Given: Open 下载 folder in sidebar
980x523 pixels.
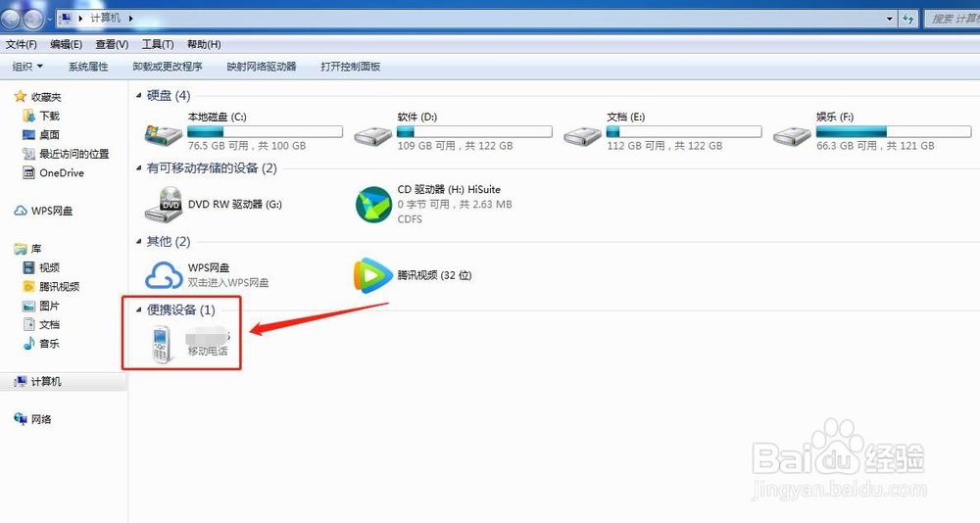Looking at the screenshot, I should (41, 116).
